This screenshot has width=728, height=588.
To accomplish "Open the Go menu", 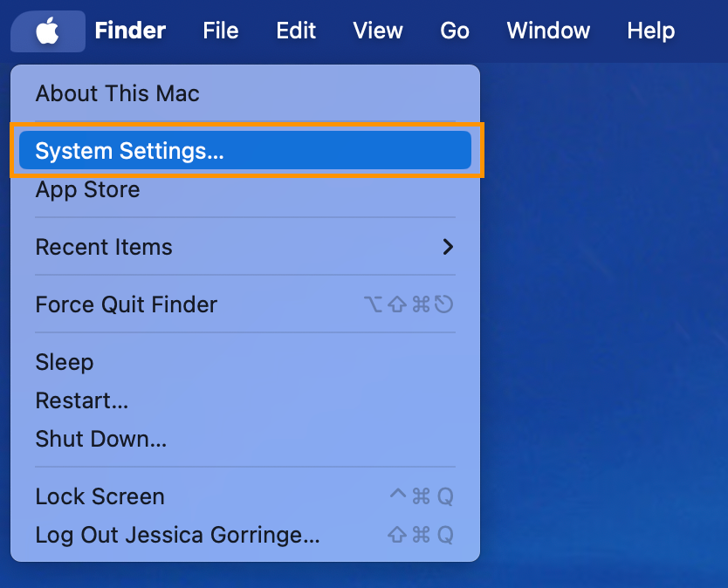I will 455,31.
